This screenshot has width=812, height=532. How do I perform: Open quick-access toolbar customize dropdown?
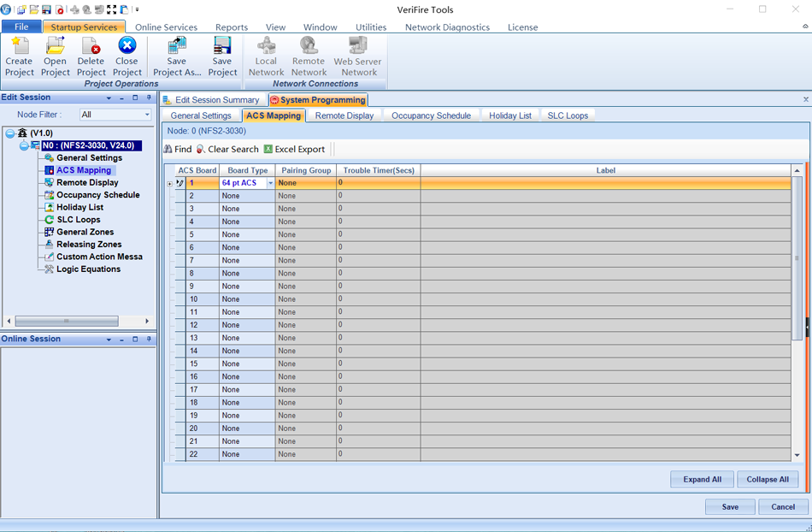point(138,9)
